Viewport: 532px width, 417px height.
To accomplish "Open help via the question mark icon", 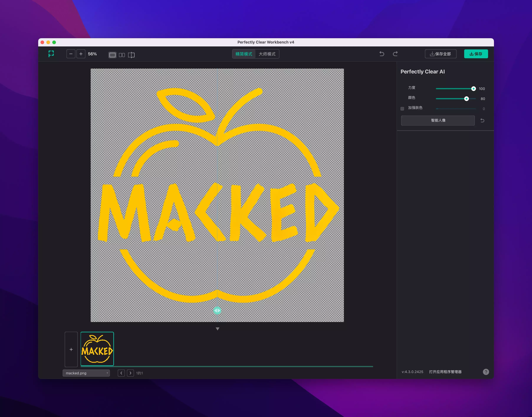I will pos(486,372).
